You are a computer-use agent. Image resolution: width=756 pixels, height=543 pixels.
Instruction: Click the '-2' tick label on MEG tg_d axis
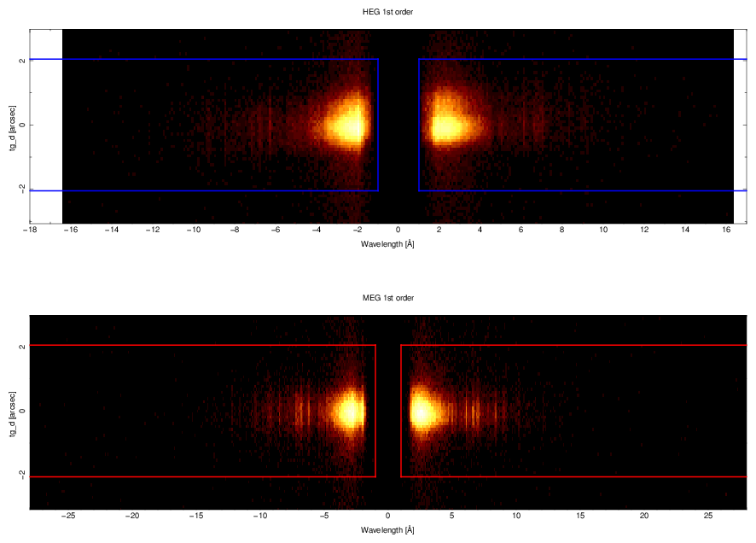21,475
